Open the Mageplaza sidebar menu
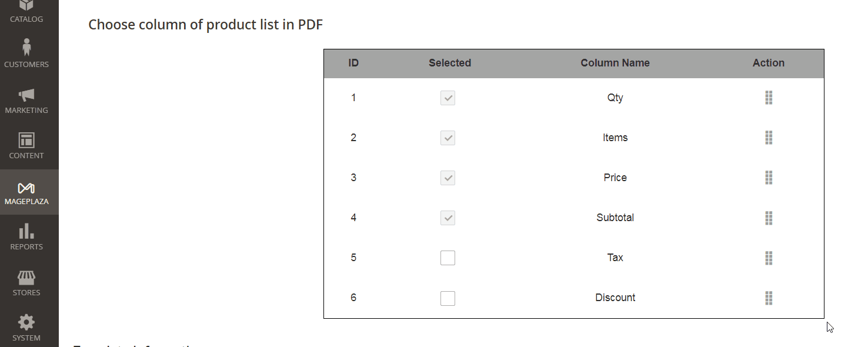The height and width of the screenshot is (347, 868). [x=26, y=192]
